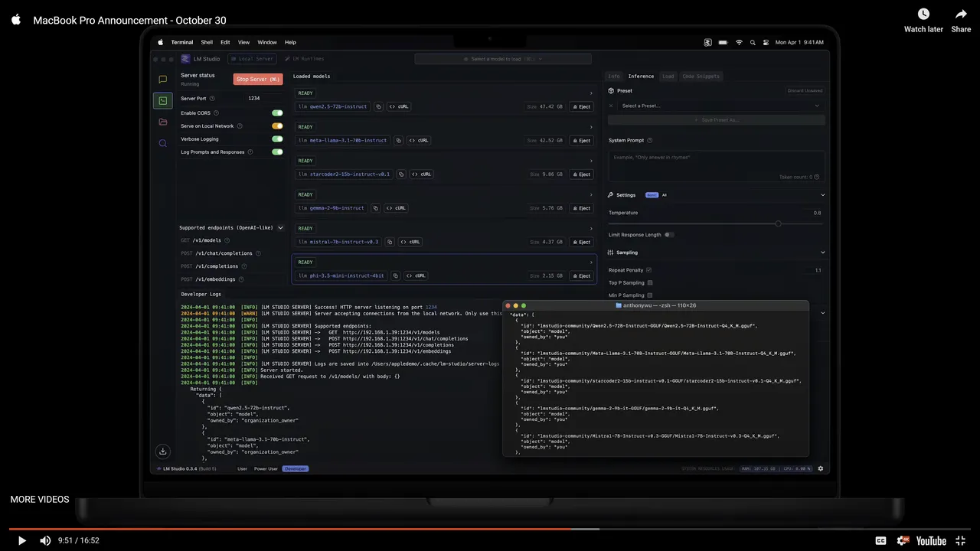The image size is (980, 551).
Task: Click the help icon beside /v1/embeddings
Action: [x=241, y=279]
